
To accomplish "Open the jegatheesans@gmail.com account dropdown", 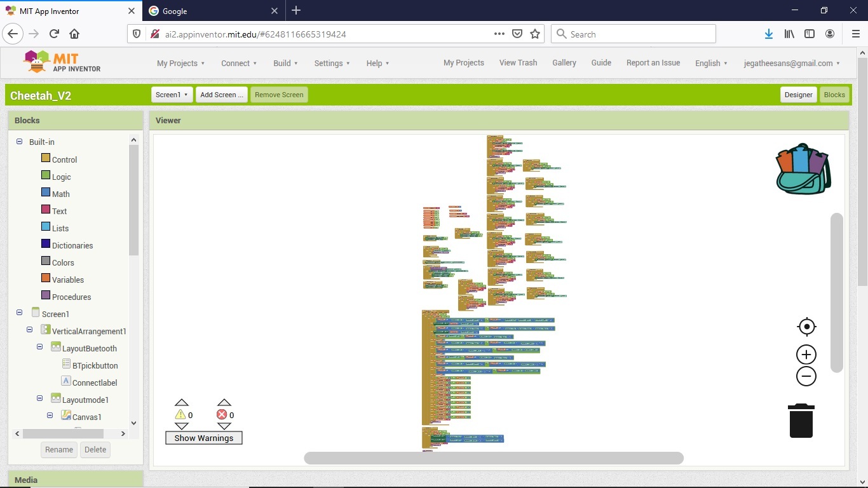I will [792, 63].
